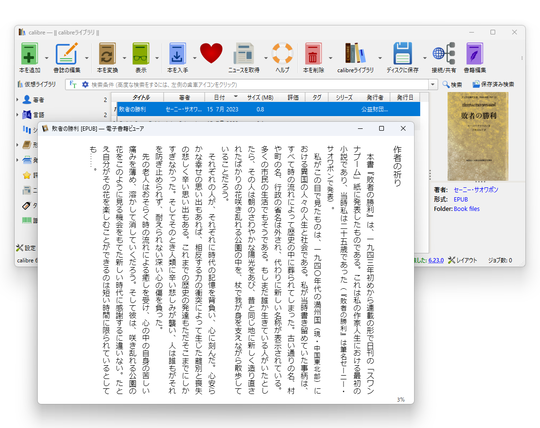Click the Get books (本を入手) icon
Screen dimensions: 540x428
click(x=177, y=53)
